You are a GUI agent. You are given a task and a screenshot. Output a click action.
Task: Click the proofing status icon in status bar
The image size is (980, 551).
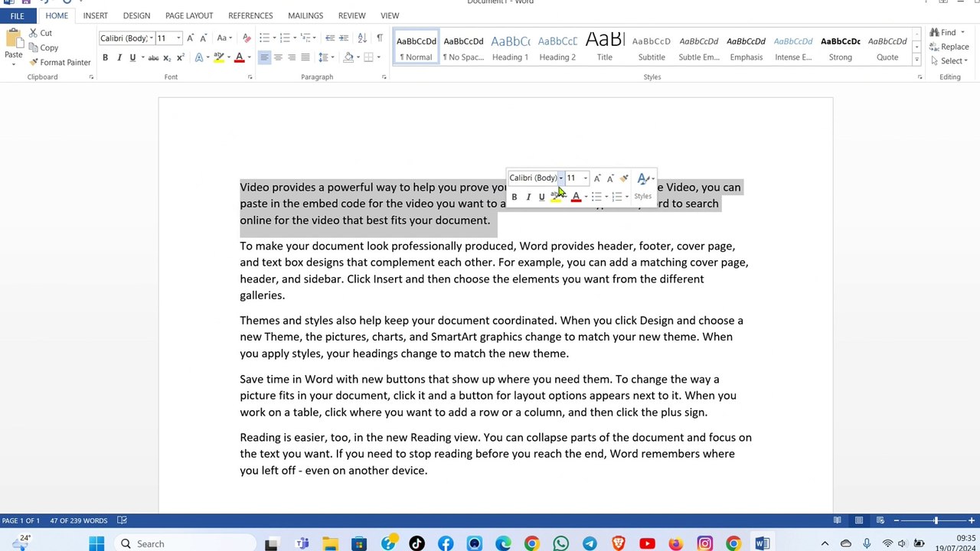pyautogui.click(x=122, y=520)
